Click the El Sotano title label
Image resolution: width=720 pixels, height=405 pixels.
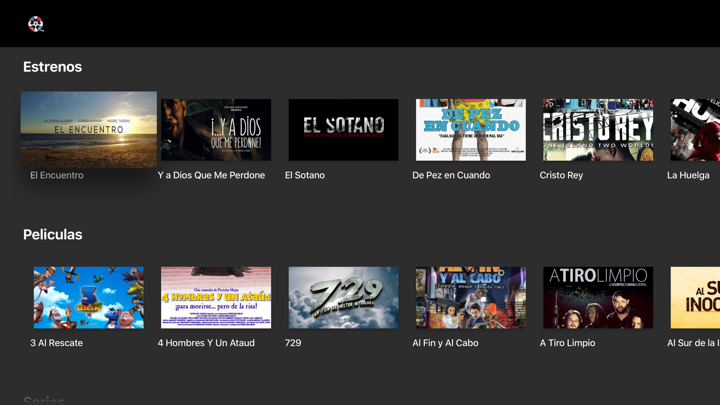click(x=305, y=175)
